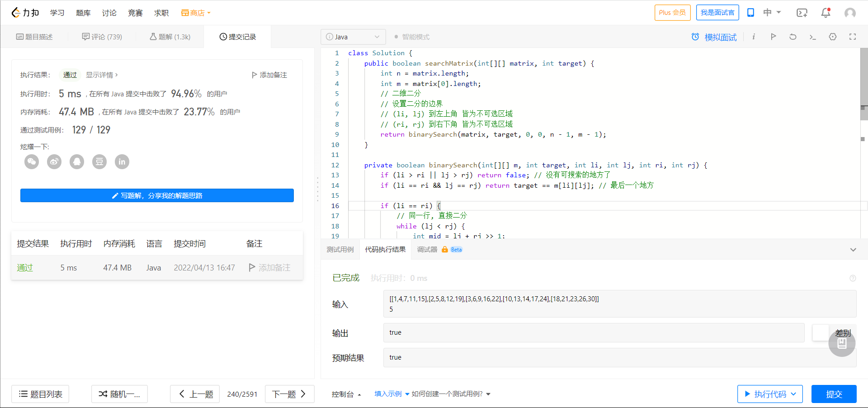Add note beside 执行结果 添加备注
Image resolution: width=868 pixels, height=408 pixels.
pos(269,75)
